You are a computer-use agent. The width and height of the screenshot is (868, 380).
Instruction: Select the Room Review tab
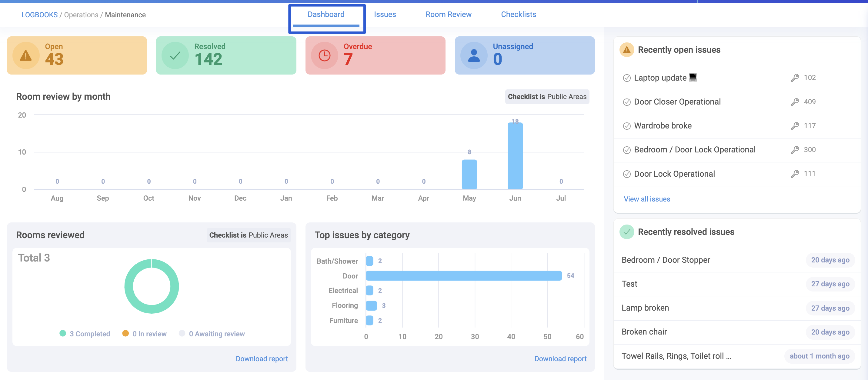pyautogui.click(x=448, y=14)
